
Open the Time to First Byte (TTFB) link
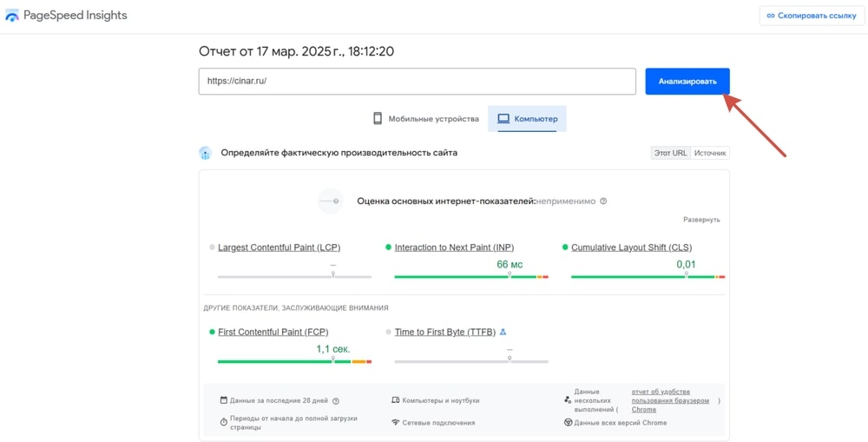pos(445,333)
